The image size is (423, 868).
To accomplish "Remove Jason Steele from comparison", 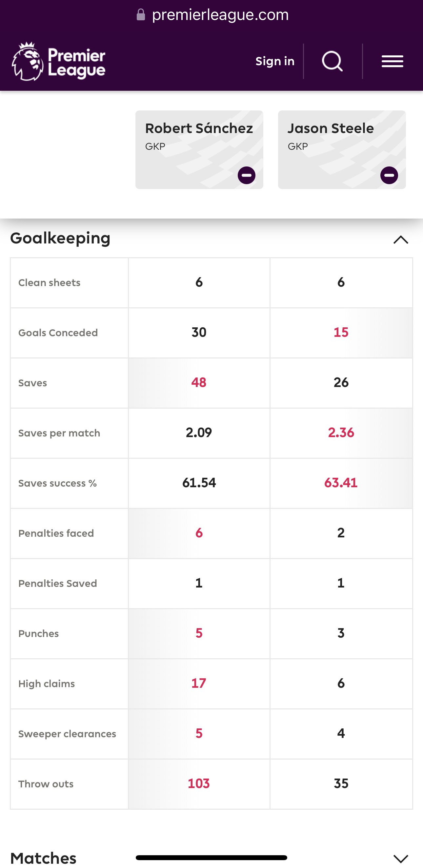I will 389,175.
